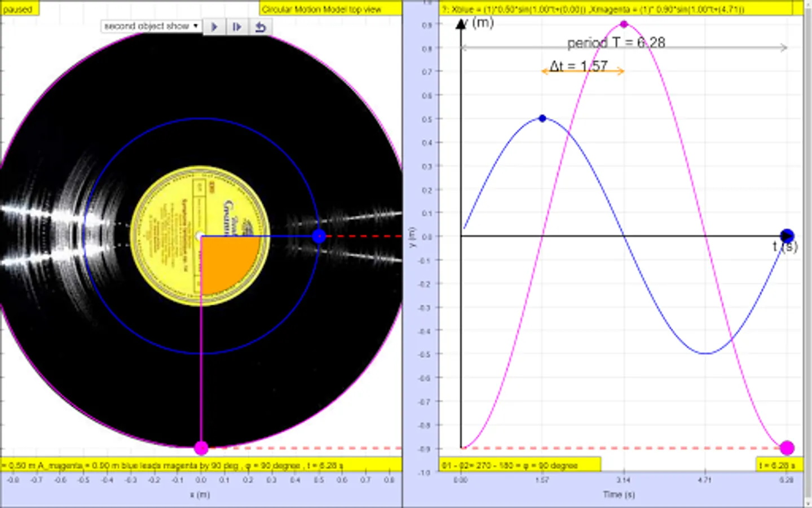Viewport: 812px width, 508px height.
Task: Click the magenta dot at graph's bottom right
Action: pyautogui.click(x=787, y=448)
